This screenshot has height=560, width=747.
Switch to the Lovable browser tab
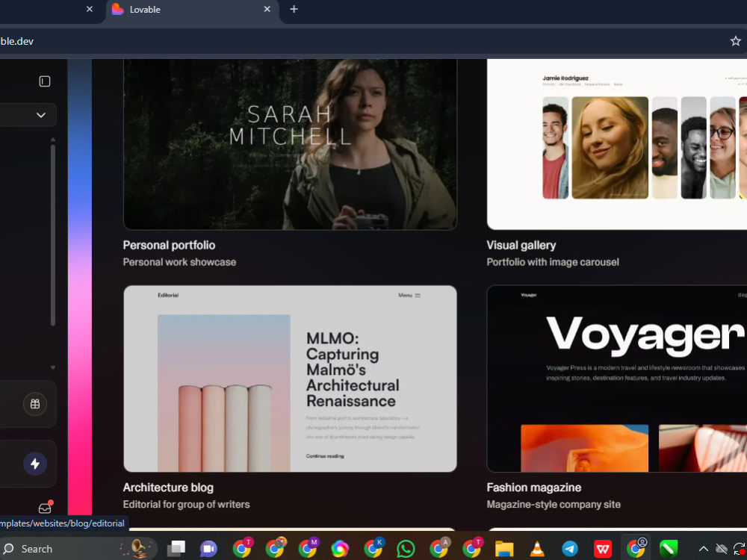190,9
